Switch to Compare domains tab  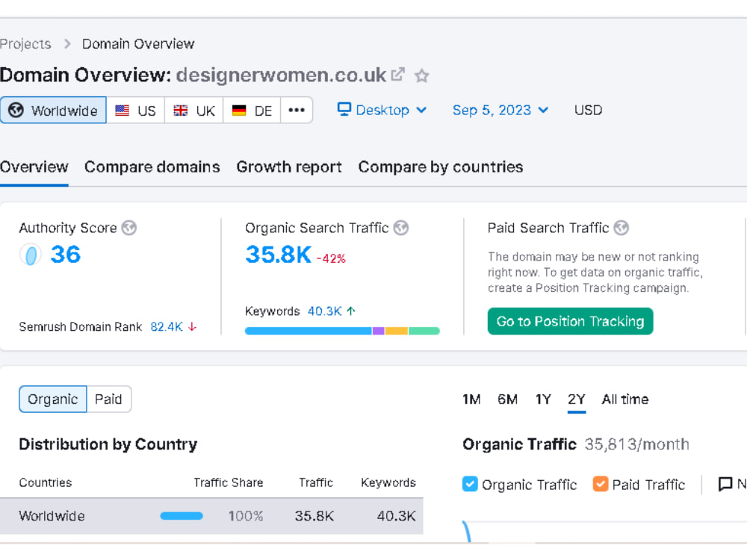152,167
